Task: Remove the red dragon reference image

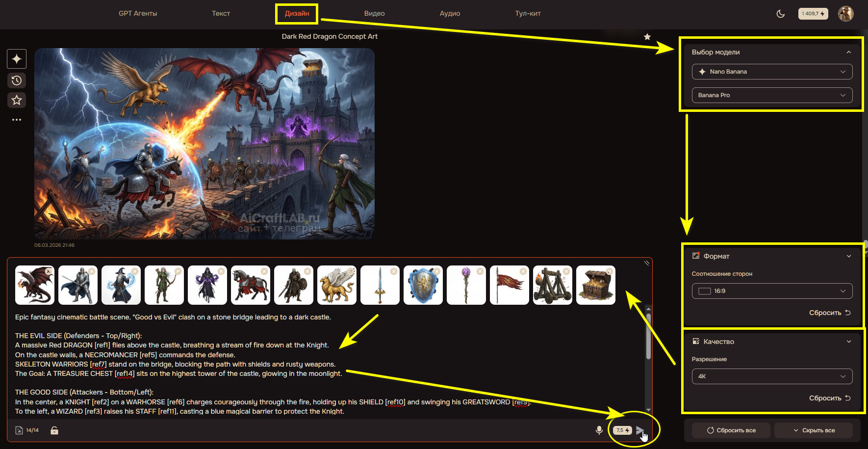Action: point(49,271)
